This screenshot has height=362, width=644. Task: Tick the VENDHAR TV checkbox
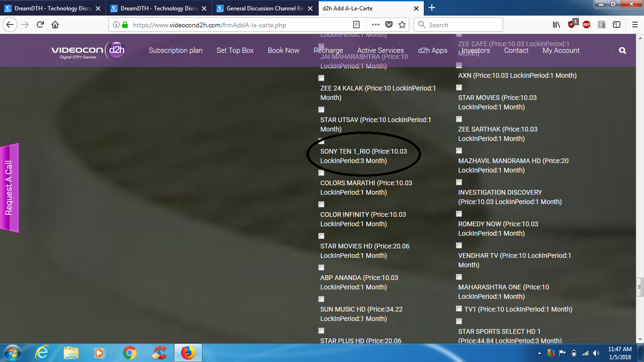point(459,246)
